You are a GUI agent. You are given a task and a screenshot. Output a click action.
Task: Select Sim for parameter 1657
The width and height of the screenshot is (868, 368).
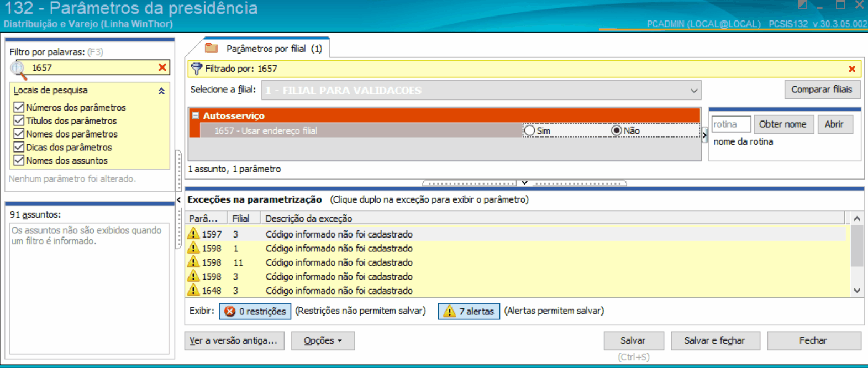(530, 130)
